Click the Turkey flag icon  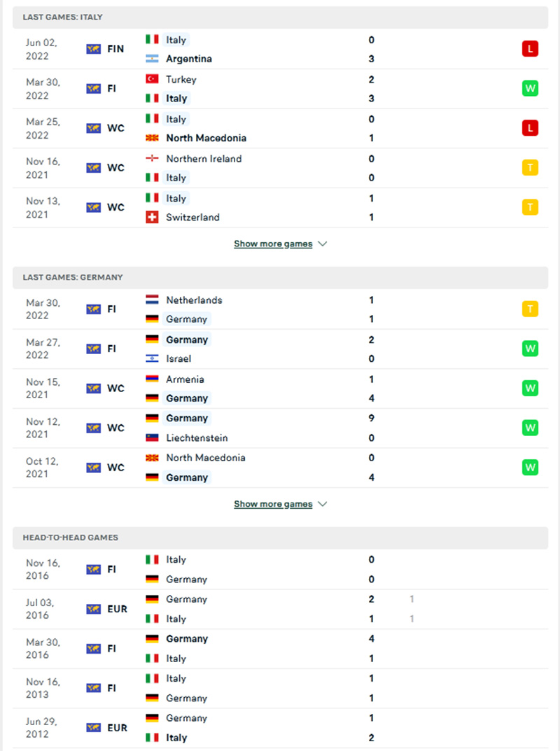click(151, 80)
